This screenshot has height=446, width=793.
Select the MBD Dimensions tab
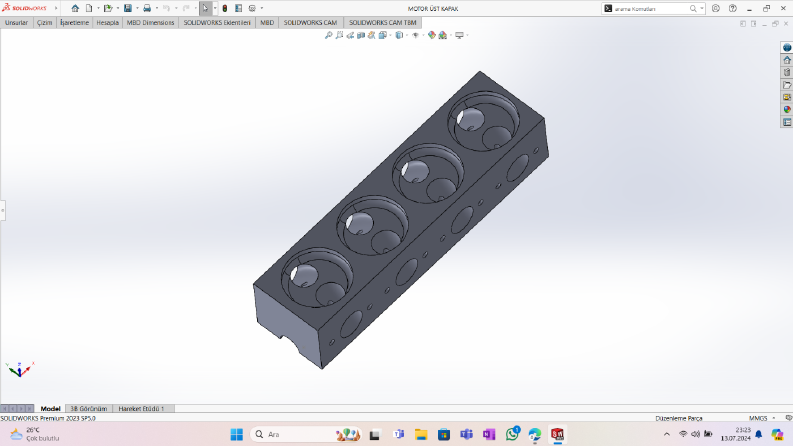(150, 23)
